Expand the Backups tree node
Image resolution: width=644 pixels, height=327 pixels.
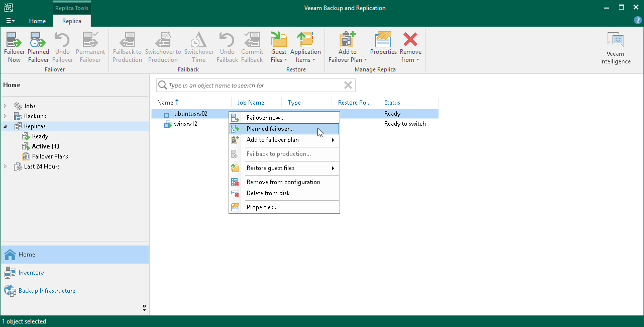click(x=6, y=116)
